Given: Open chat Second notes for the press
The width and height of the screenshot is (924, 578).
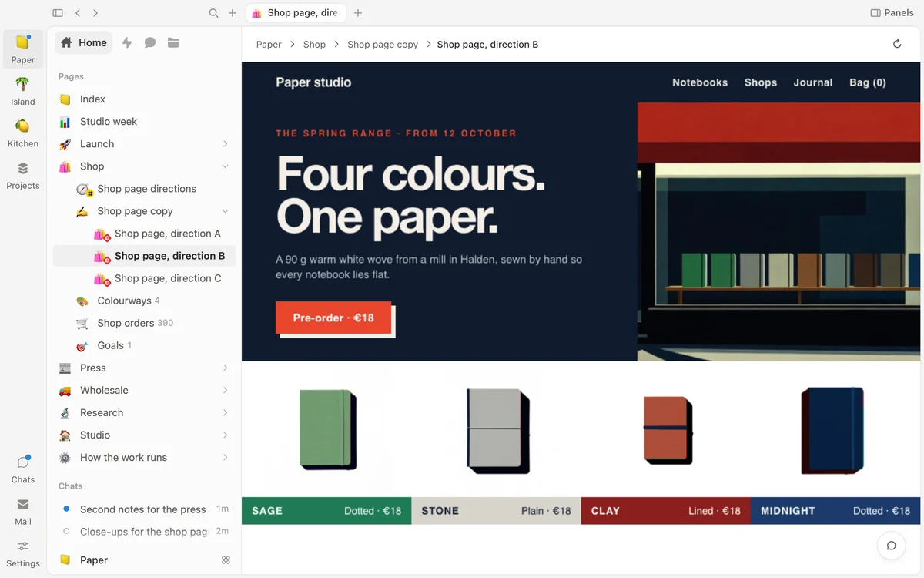Looking at the screenshot, I should [x=144, y=509].
